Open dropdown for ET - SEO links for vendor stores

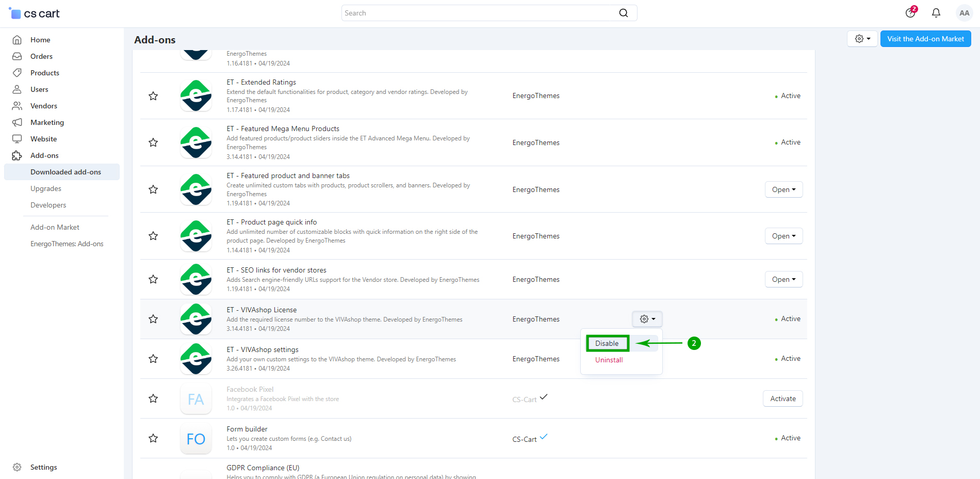click(783, 279)
